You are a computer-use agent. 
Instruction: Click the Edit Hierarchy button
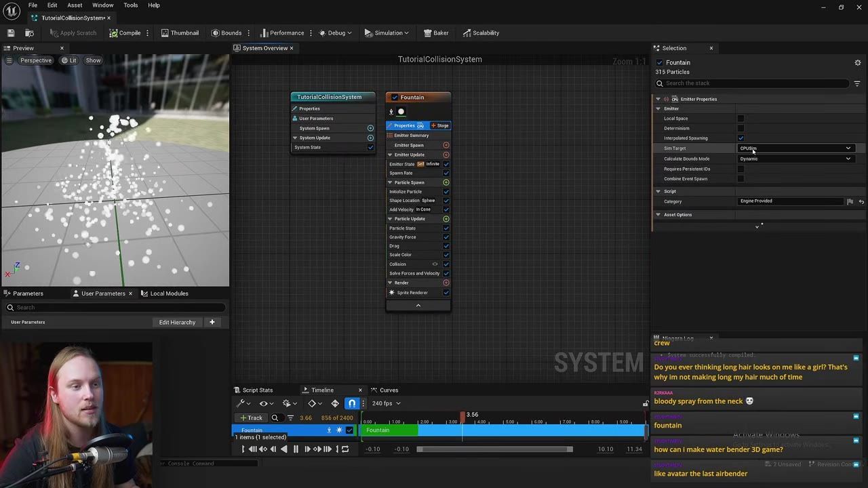177,322
